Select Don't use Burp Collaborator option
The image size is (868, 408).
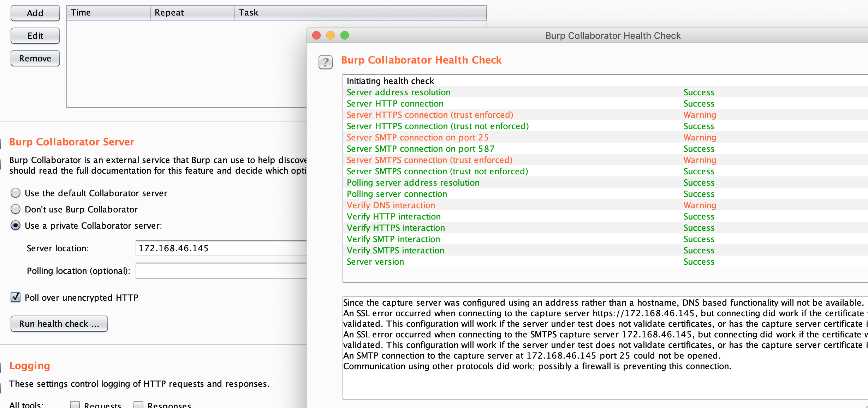[16, 209]
